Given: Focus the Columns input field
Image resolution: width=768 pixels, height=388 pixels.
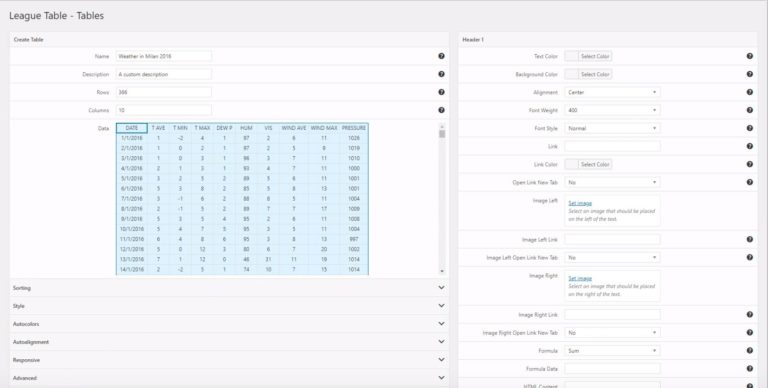Looking at the screenshot, I should [164, 110].
